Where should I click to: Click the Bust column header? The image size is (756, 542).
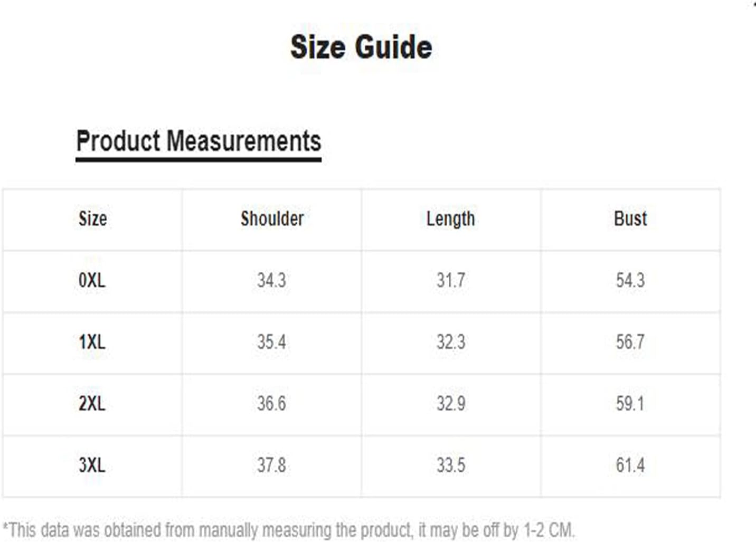(630, 218)
